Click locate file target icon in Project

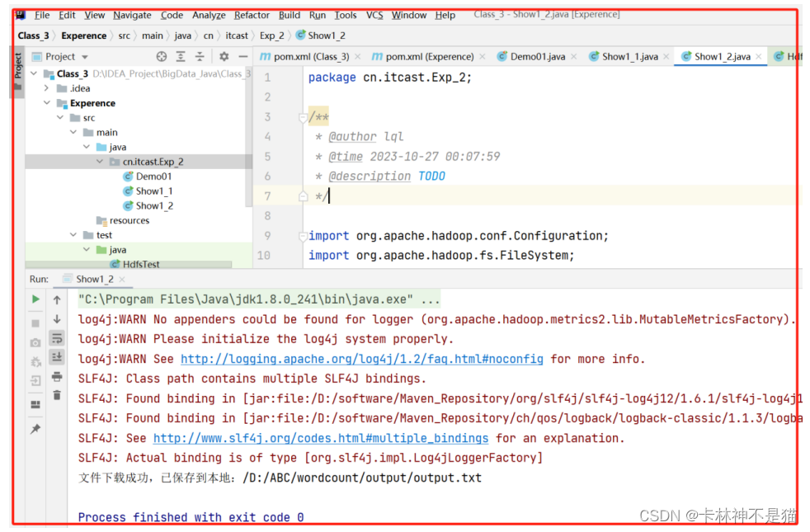coord(162,56)
